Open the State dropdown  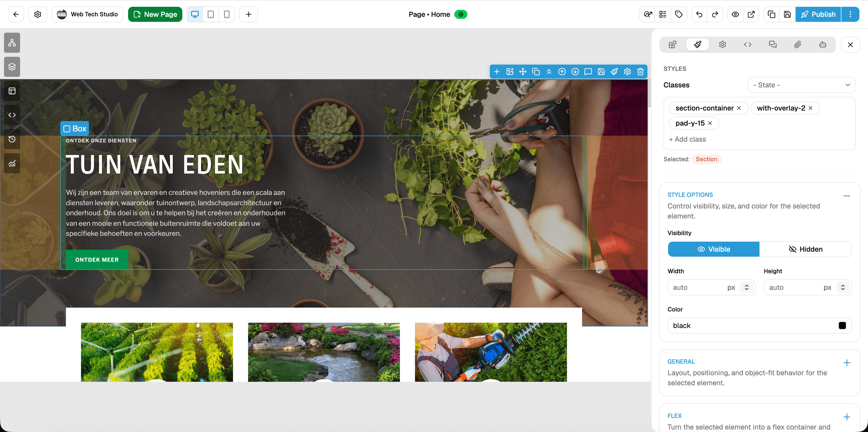[x=802, y=85]
